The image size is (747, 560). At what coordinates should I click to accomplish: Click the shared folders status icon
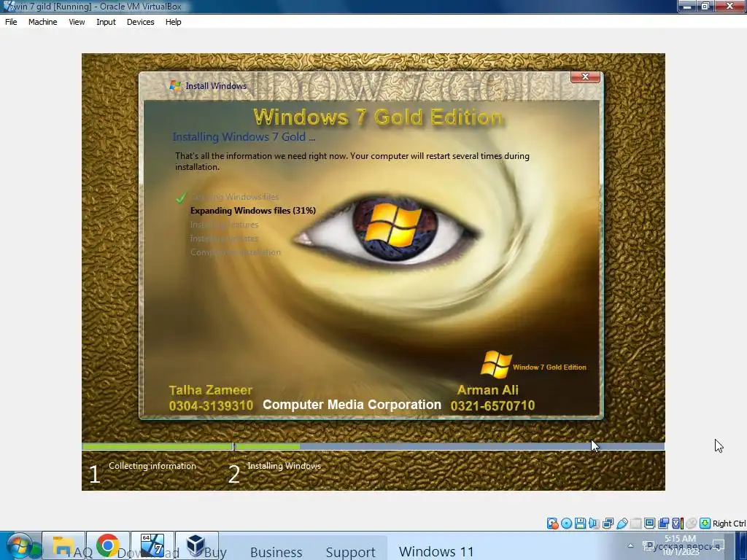click(635, 524)
